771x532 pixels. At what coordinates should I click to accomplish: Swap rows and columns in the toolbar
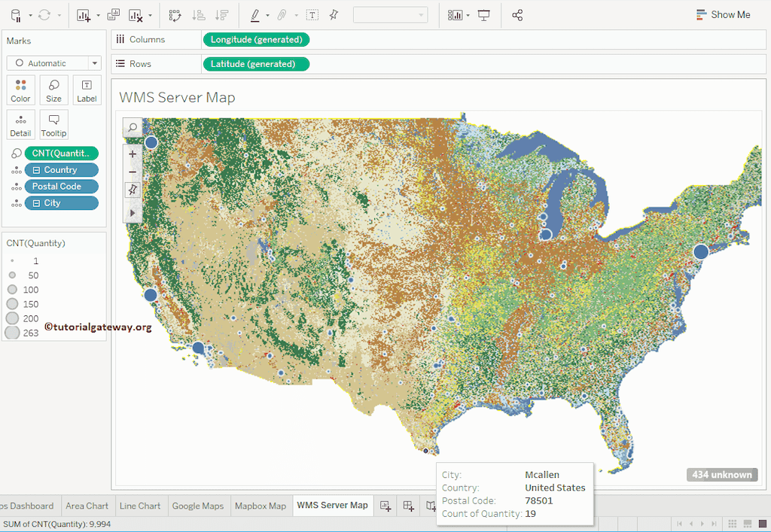tap(174, 14)
